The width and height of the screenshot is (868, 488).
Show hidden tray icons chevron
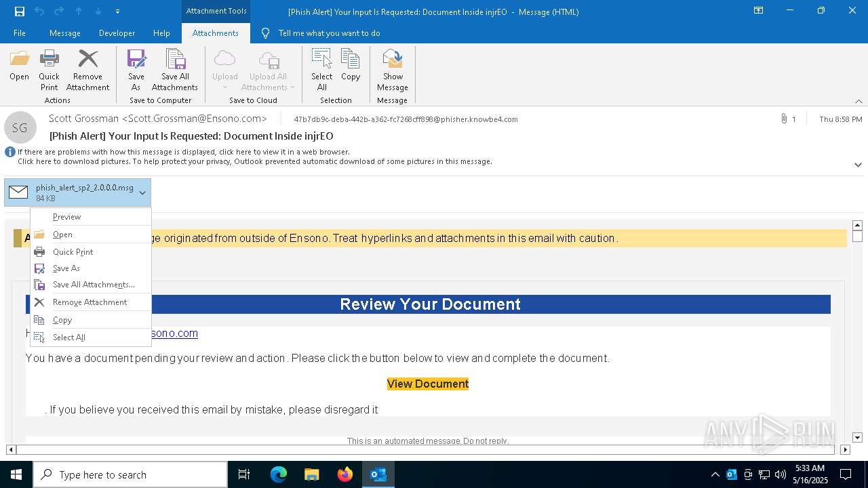pos(715,474)
